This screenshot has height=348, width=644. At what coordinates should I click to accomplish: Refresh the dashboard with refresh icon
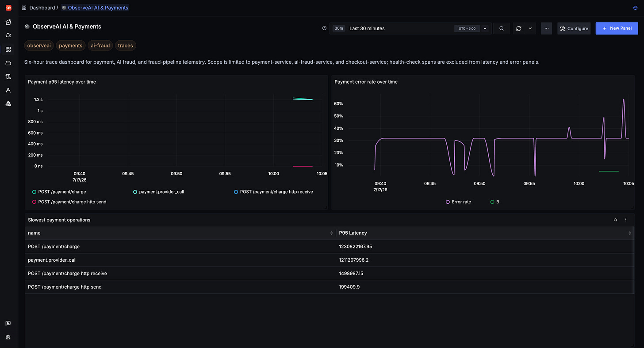coord(518,28)
